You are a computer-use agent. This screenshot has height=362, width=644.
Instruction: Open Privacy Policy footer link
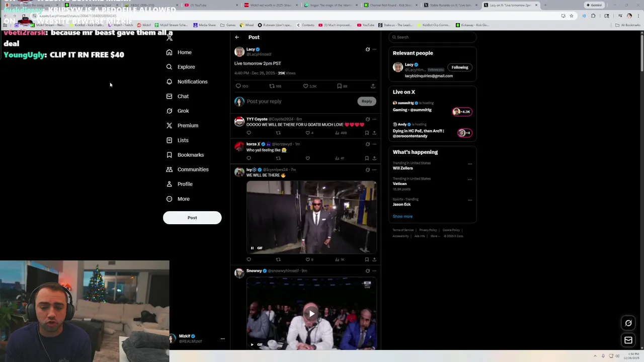tap(428, 230)
